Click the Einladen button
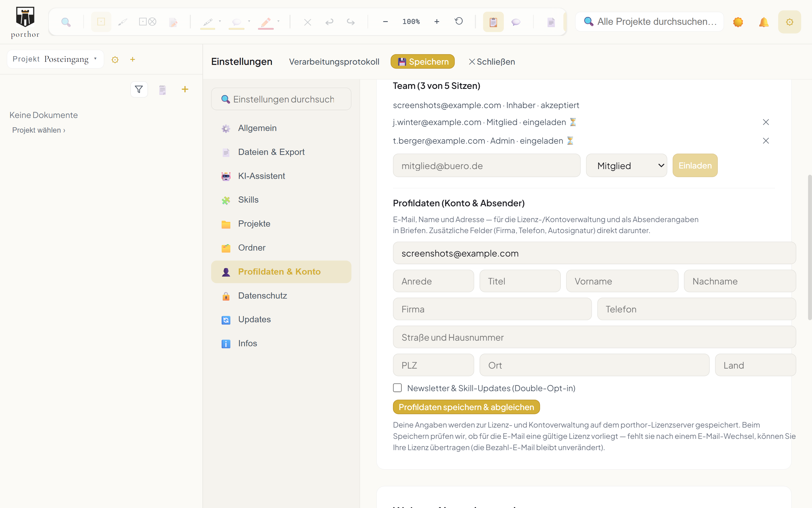 (x=695, y=166)
